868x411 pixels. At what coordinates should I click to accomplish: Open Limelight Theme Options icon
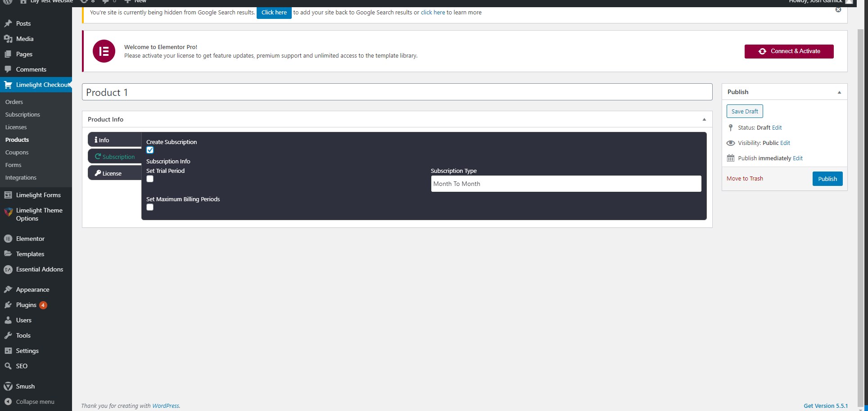tap(8, 212)
